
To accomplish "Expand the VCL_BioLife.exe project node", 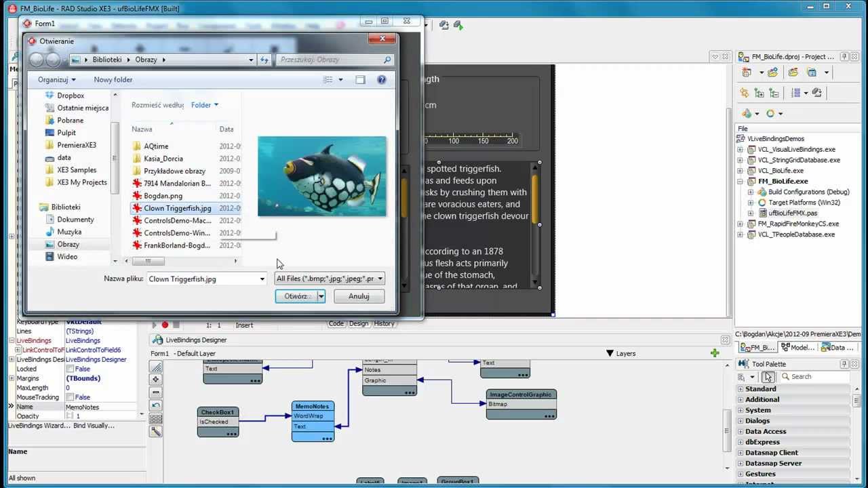I will tap(741, 171).
